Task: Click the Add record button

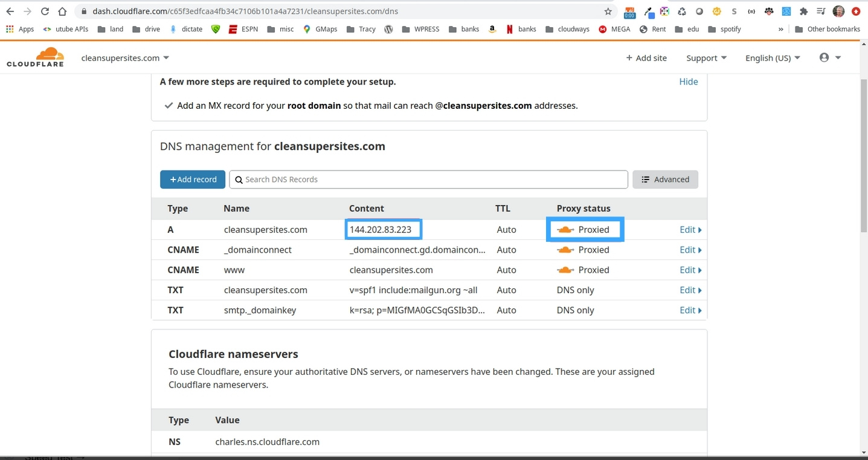Action: pyautogui.click(x=193, y=180)
